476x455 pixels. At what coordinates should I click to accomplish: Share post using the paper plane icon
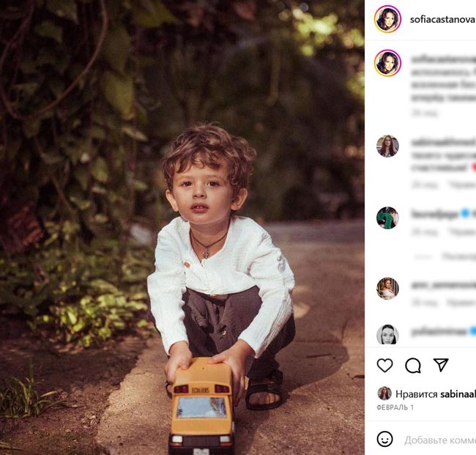[x=441, y=365]
